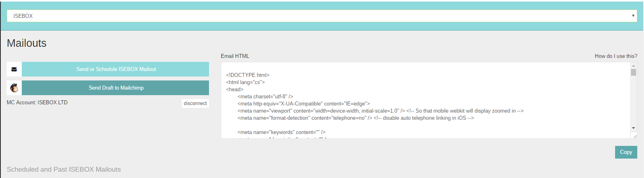This screenshot has width=644, height=178.
Task: Click the Email HTML label
Action: point(235,56)
